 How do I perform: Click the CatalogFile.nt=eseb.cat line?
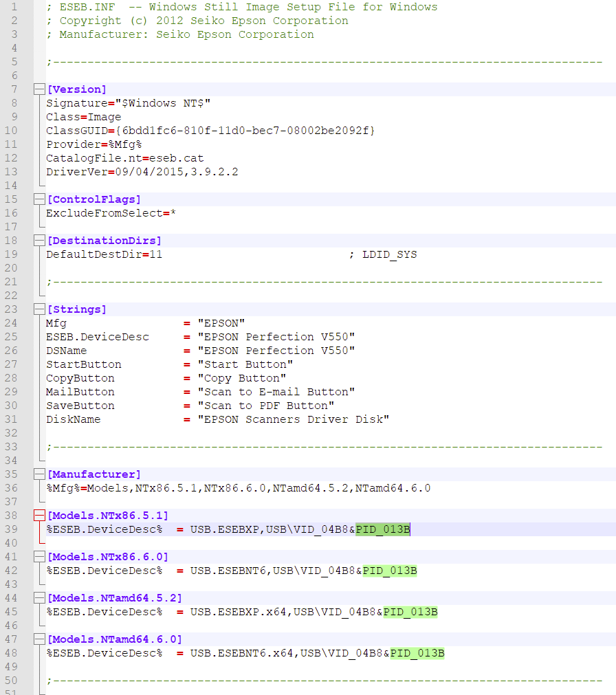pyautogui.click(x=125, y=158)
